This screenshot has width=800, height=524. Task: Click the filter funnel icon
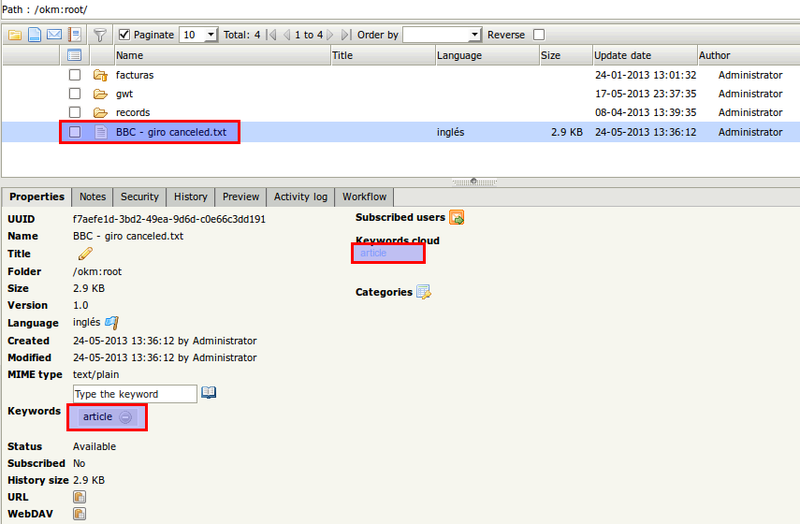(100, 35)
